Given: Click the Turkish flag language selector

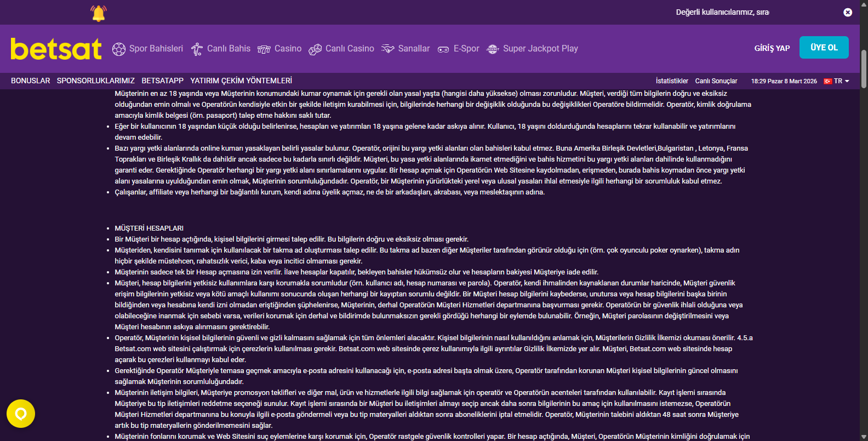Looking at the screenshot, I should tap(828, 81).
